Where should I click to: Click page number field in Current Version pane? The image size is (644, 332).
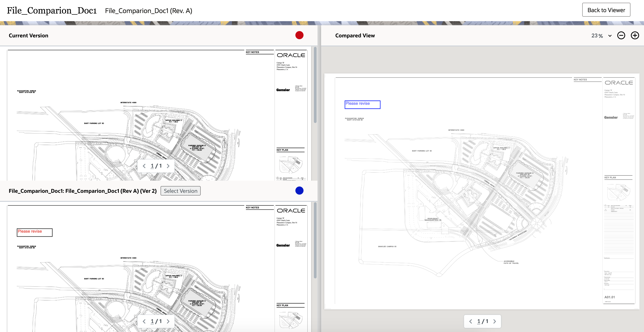(x=152, y=166)
